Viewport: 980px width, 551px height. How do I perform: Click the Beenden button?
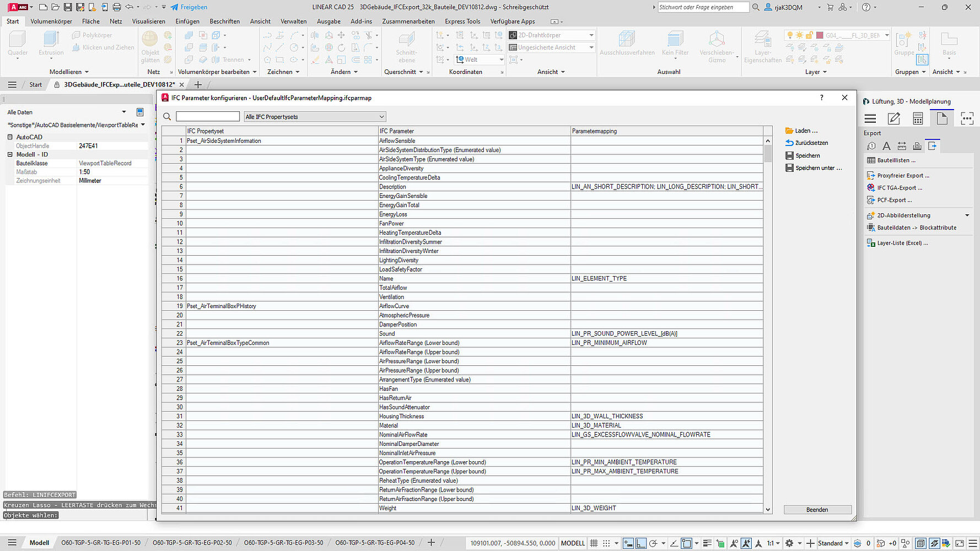coord(817,510)
